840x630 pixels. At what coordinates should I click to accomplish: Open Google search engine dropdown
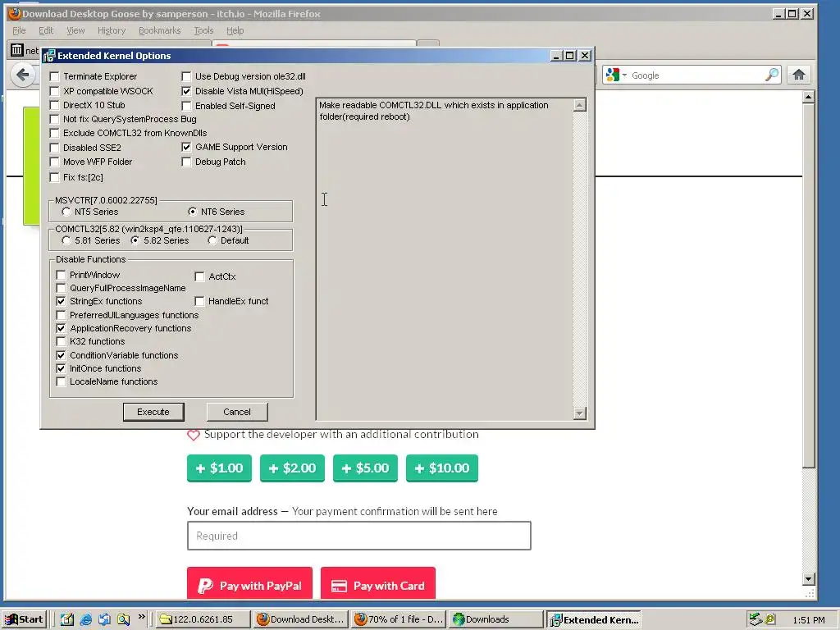pos(617,75)
